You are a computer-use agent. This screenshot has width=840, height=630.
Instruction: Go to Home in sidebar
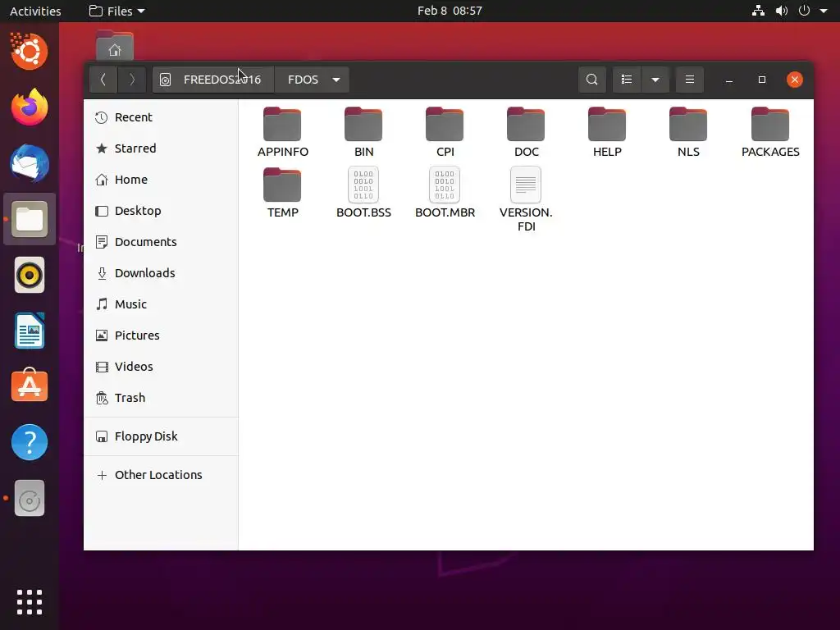click(x=161, y=180)
